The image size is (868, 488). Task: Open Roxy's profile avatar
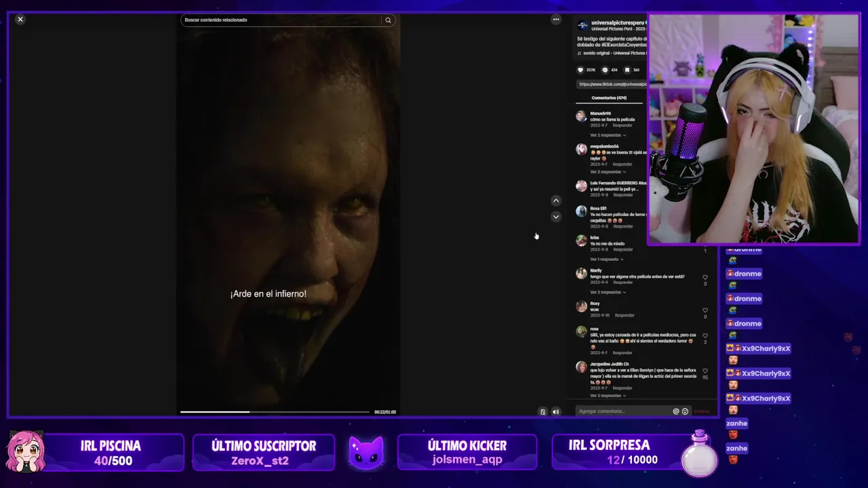581,307
